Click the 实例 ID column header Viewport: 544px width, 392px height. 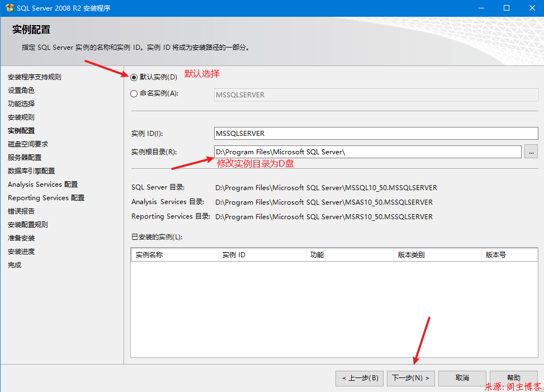coord(262,254)
